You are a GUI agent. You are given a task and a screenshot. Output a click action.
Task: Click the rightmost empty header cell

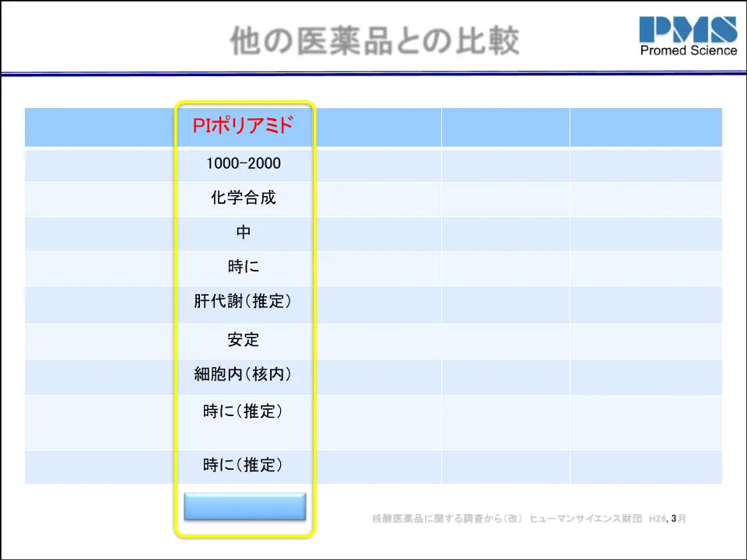[x=645, y=127]
